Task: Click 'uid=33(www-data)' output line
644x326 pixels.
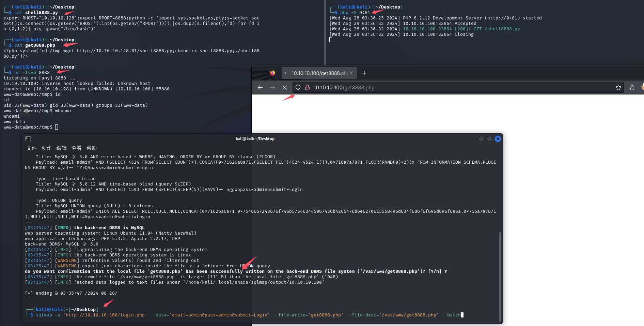Action: click(76, 105)
